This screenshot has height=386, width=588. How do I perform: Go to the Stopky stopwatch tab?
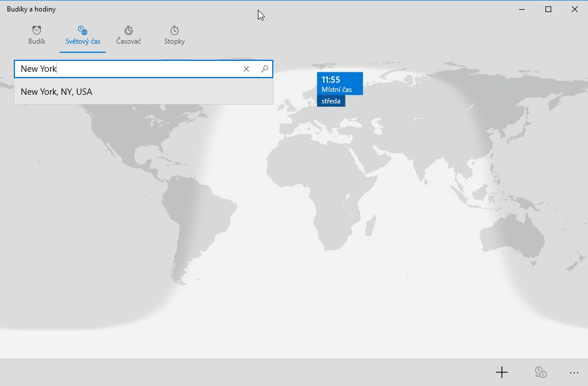175,36
